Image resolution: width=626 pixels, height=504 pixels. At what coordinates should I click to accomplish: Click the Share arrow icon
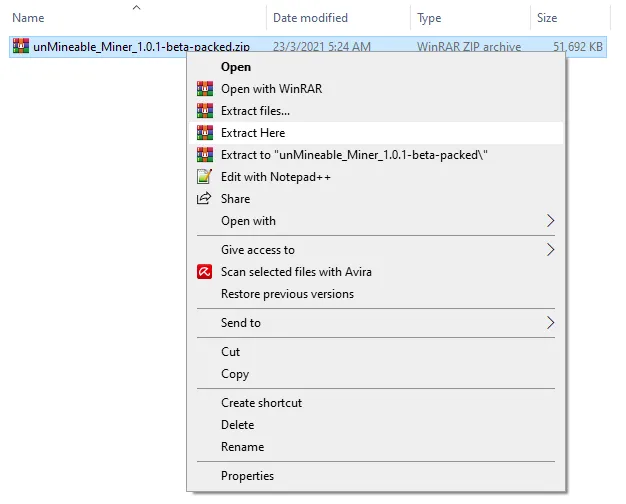point(204,198)
